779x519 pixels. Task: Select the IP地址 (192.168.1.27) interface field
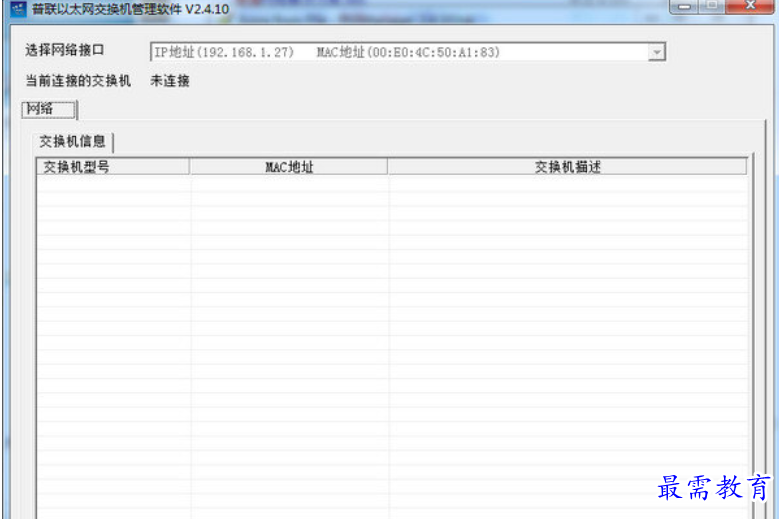point(407,52)
